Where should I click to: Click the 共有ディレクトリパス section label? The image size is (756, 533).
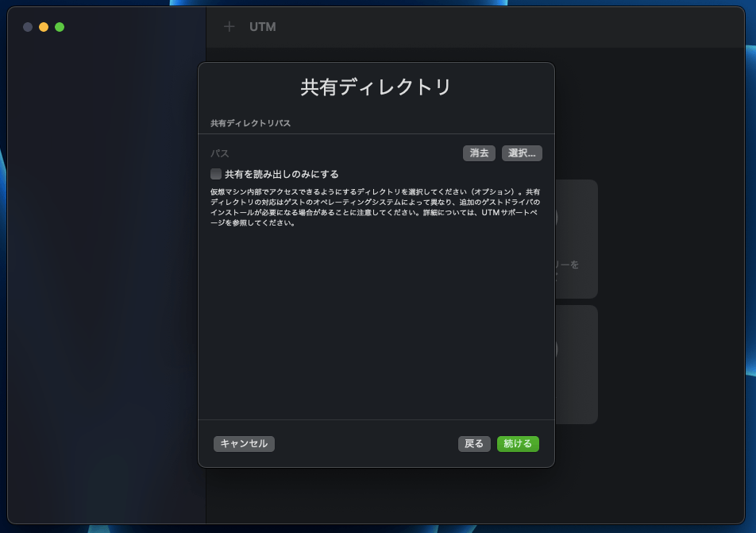(250, 123)
